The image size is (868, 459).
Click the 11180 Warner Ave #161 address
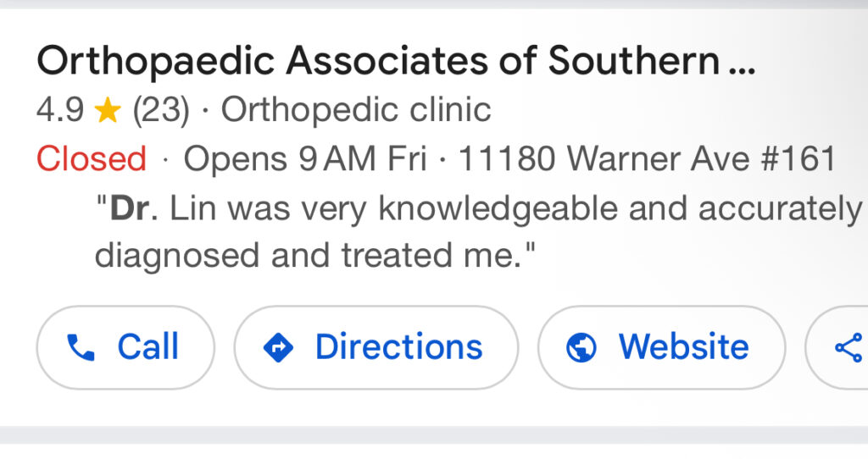648,159
